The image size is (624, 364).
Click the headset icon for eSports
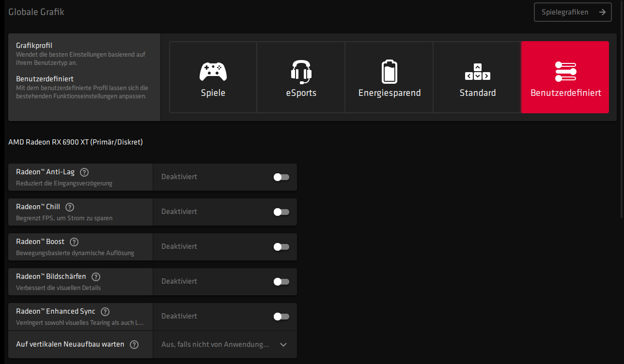pyautogui.click(x=301, y=72)
